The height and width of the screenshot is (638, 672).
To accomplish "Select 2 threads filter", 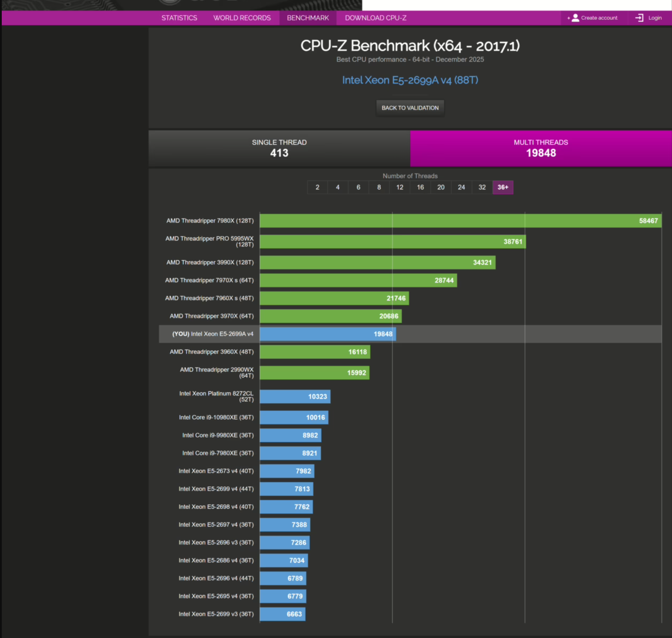I will click(317, 187).
